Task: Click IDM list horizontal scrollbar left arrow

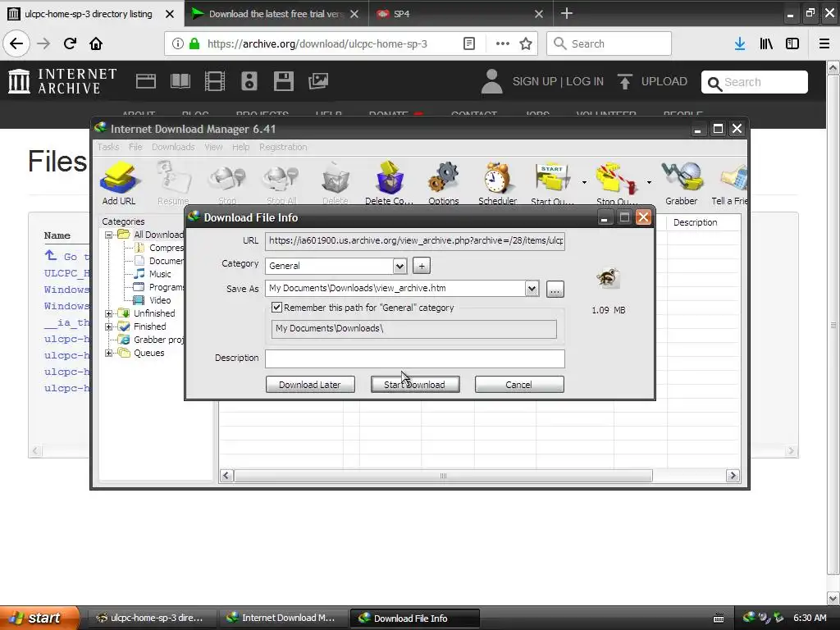Action: tap(226, 476)
